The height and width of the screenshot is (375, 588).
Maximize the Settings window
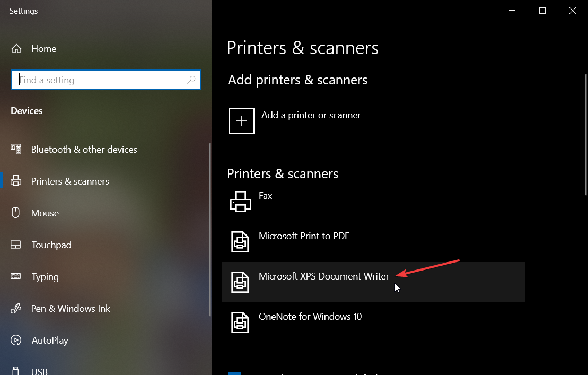(x=542, y=11)
